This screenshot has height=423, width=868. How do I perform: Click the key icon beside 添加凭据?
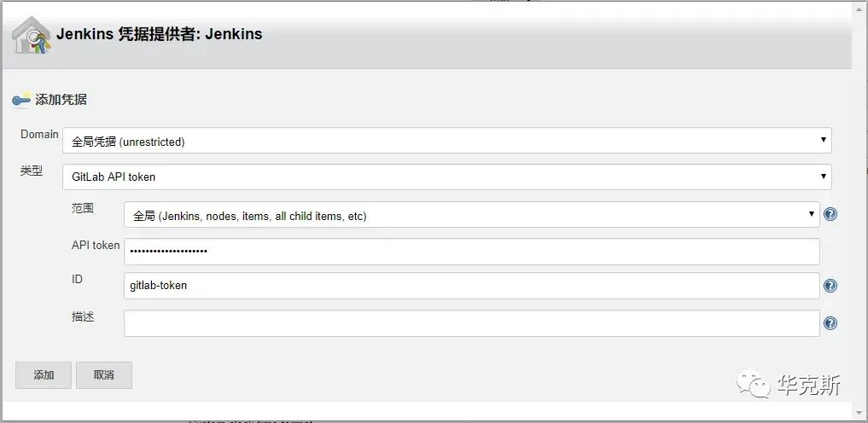[21, 100]
